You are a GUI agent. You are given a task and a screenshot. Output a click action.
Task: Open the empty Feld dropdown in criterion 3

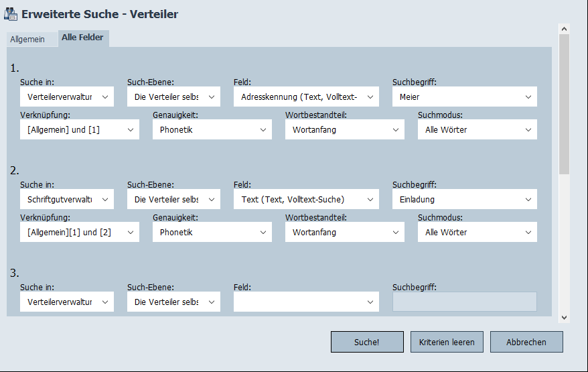pos(306,302)
